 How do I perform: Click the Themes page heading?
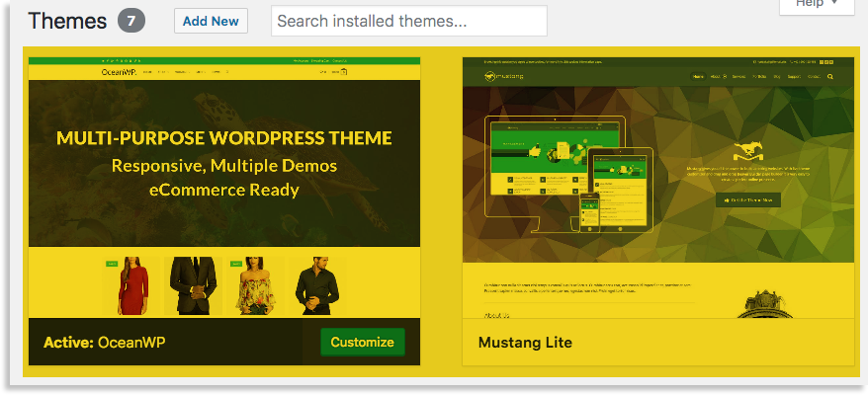click(67, 21)
